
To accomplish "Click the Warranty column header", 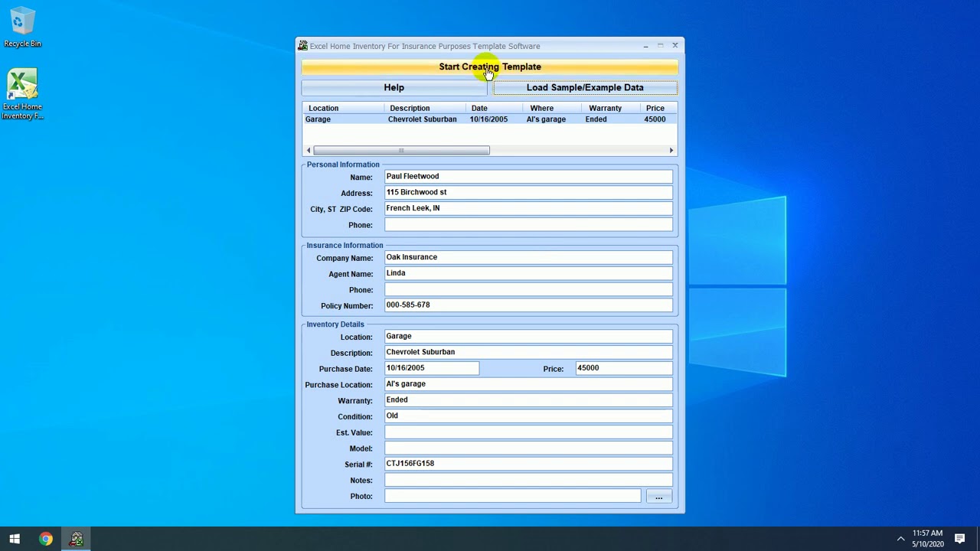I will pos(611,108).
